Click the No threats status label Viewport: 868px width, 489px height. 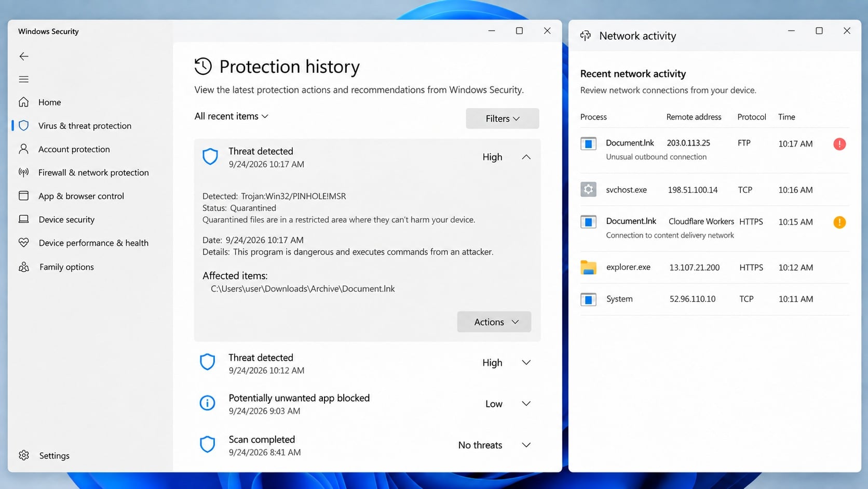tap(480, 445)
